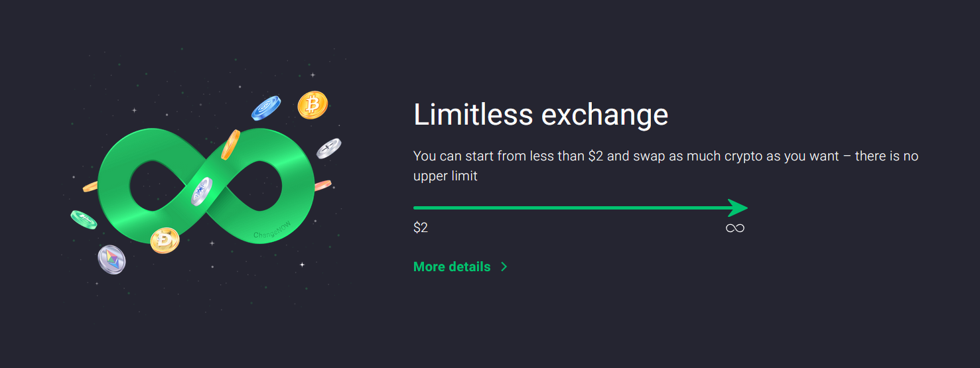
Task: Click the blue coin beside the Bitcoin
Action: 266,108
